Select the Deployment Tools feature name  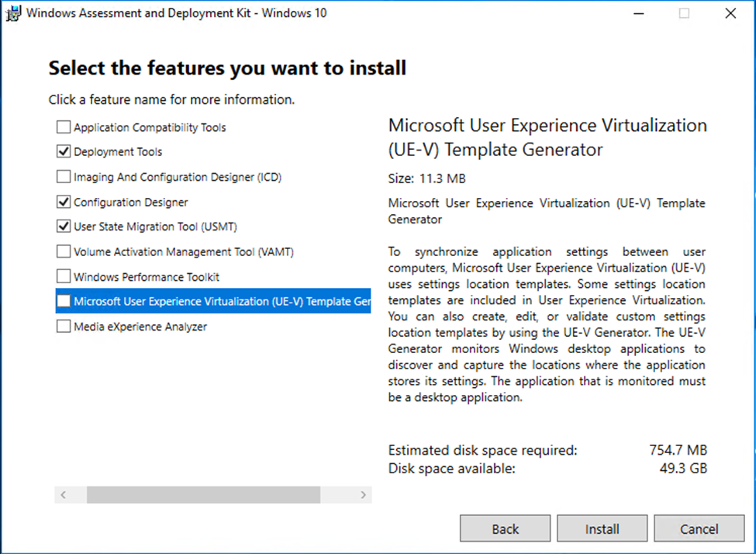click(118, 152)
